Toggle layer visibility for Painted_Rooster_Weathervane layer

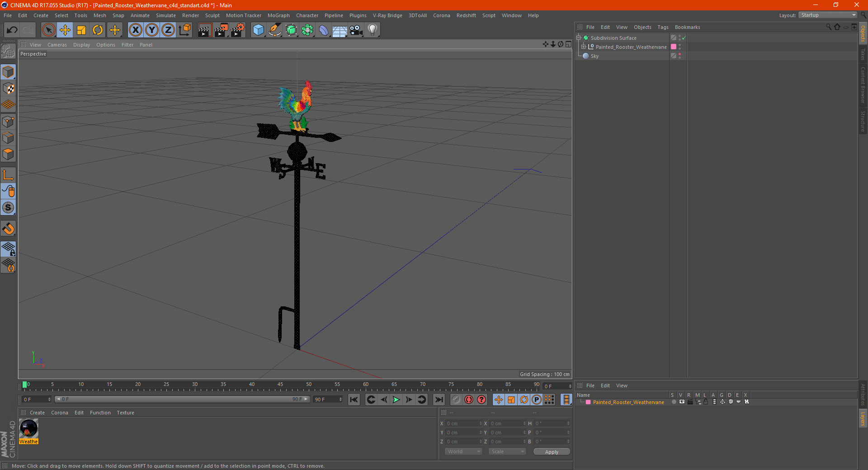[682, 402]
